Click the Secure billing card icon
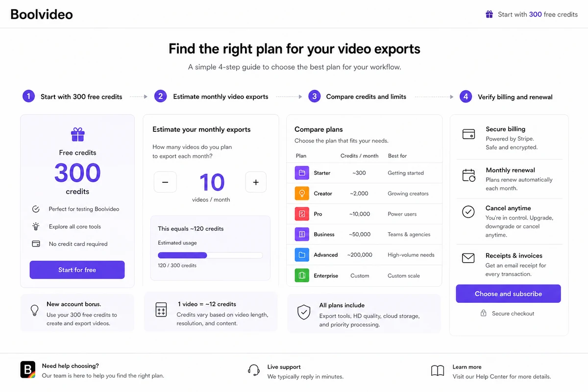The width and height of the screenshot is (588, 392). pos(468,134)
